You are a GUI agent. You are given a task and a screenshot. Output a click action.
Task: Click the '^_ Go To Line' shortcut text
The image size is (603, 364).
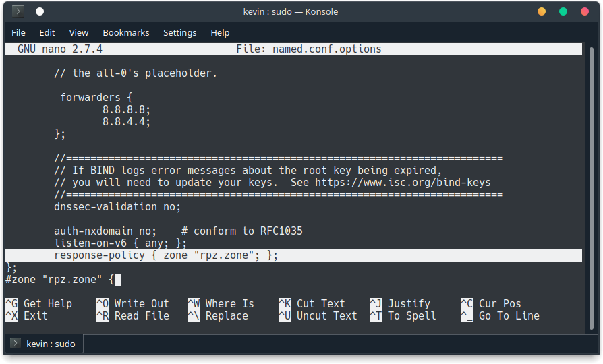(500, 316)
